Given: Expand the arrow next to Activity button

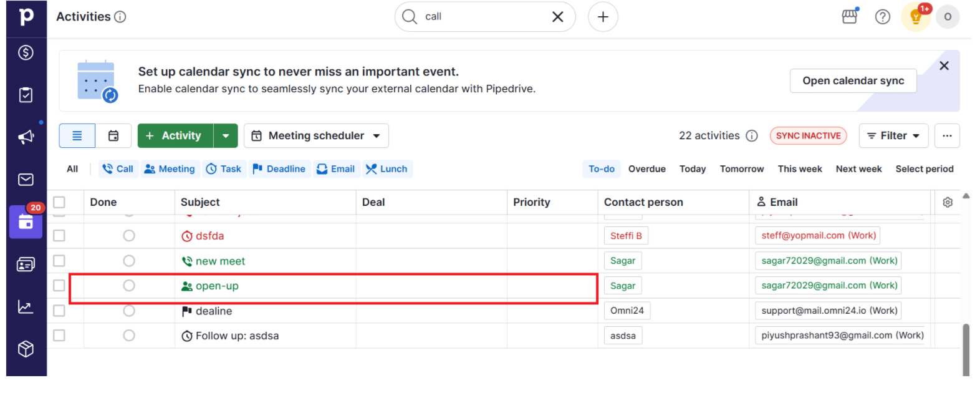Looking at the screenshot, I should (226, 135).
